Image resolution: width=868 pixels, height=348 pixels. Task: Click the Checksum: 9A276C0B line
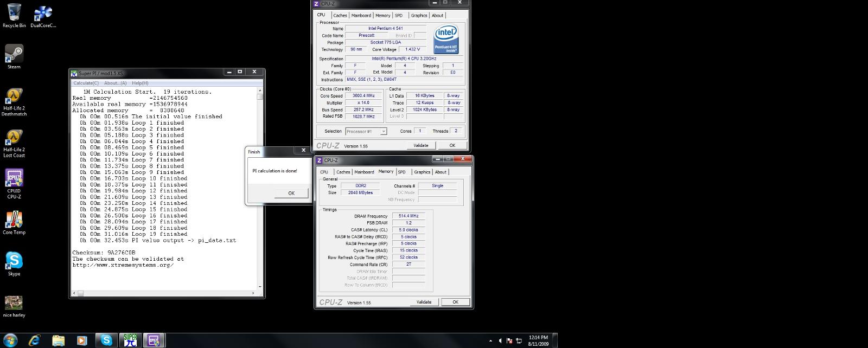[104, 253]
